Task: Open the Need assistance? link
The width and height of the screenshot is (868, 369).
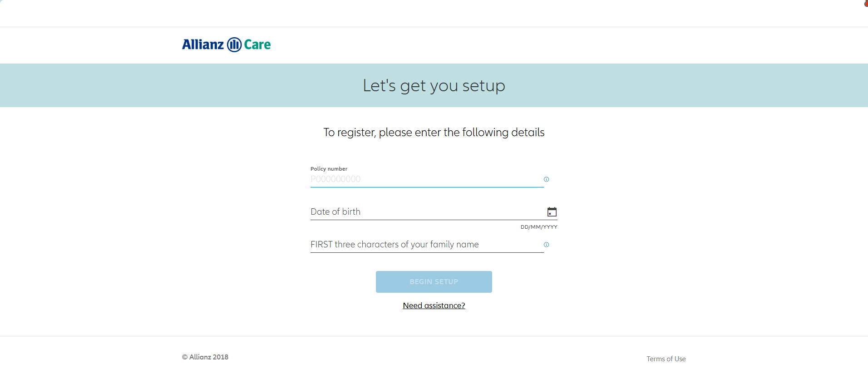Action: tap(434, 305)
